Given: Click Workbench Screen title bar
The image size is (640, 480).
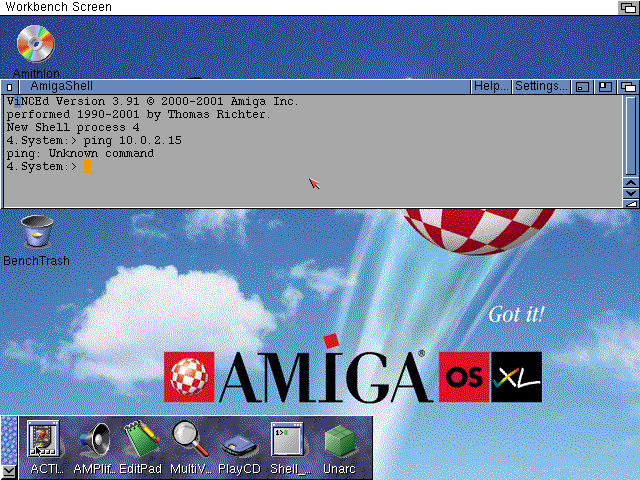Looking at the screenshot, I should pos(308,7).
